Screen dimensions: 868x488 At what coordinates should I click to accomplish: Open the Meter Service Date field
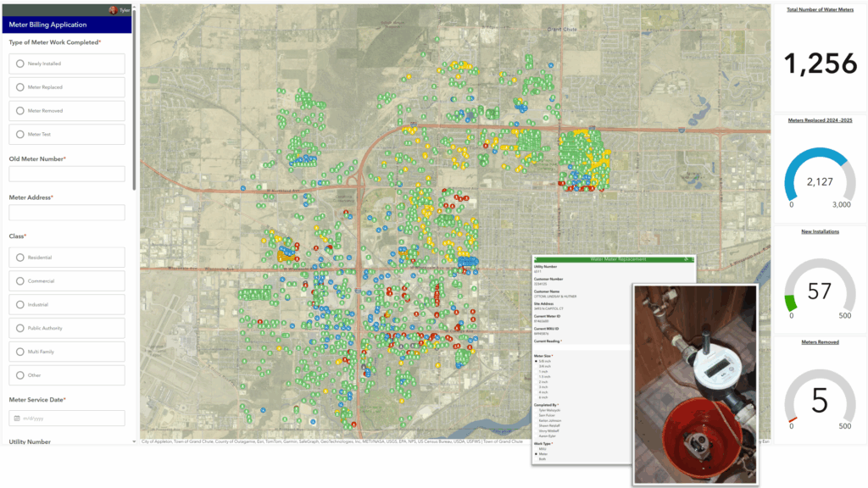(67, 419)
